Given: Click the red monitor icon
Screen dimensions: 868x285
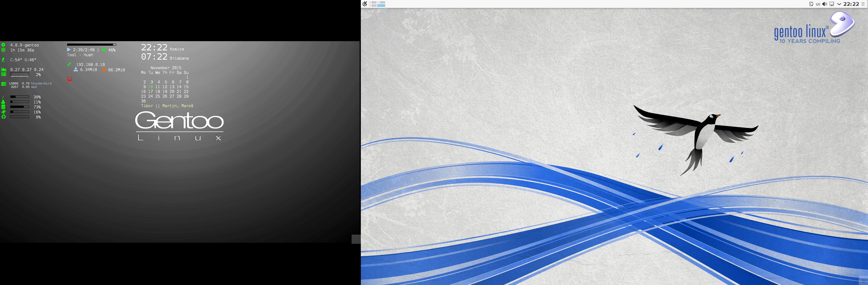Looking at the screenshot, I should (69, 79).
